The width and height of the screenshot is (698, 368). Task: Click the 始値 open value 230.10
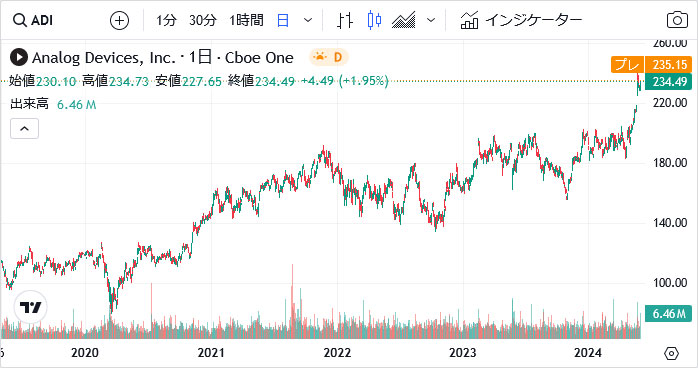[56, 81]
